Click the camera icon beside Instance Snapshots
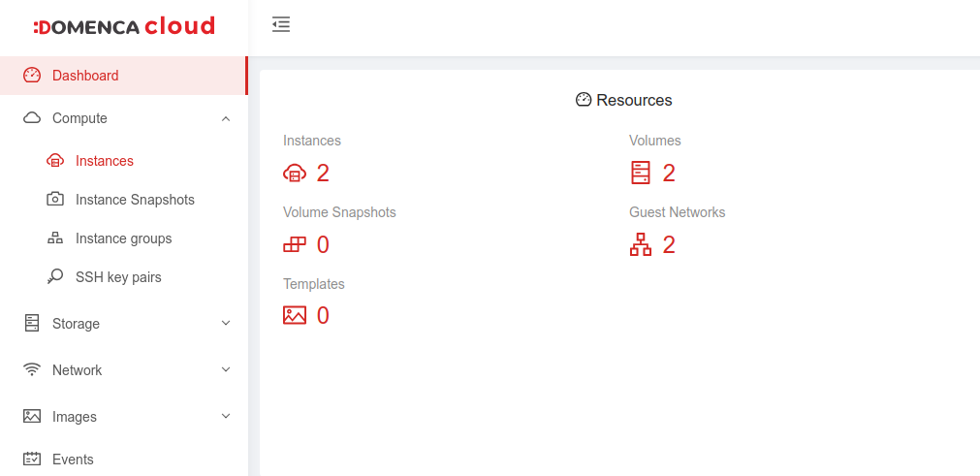The image size is (980, 476). pyautogui.click(x=55, y=200)
